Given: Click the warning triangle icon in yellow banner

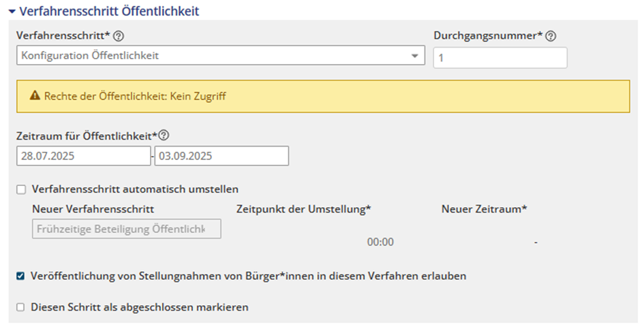Looking at the screenshot, I should point(35,97).
